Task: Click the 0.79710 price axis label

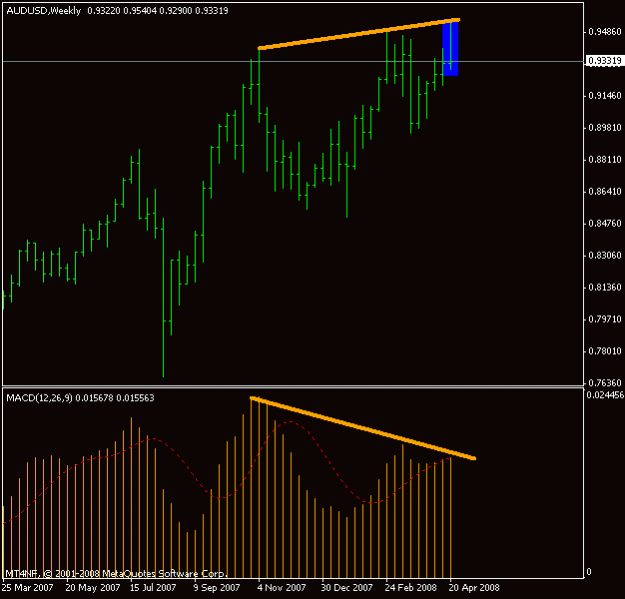Action: [x=605, y=319]
